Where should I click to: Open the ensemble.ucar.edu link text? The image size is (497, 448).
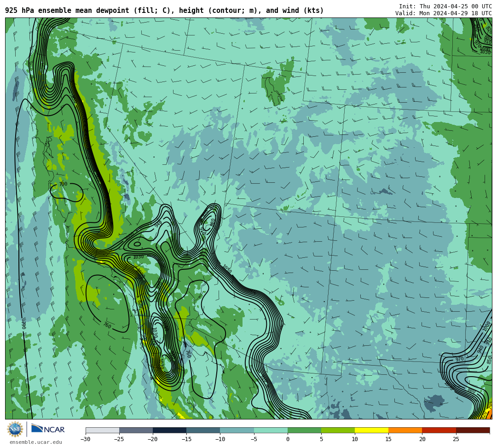(36, 442)
